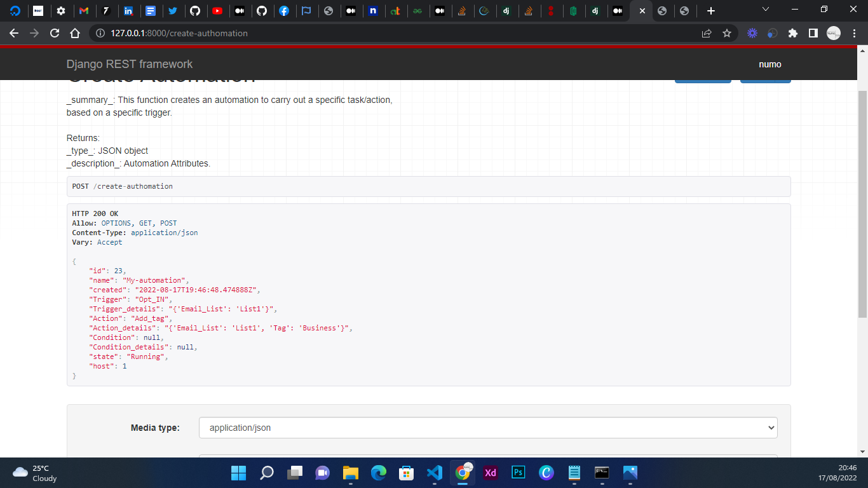Switch to the YouTube tab
This screenshot has width=868, height=488.
[217, 11]
